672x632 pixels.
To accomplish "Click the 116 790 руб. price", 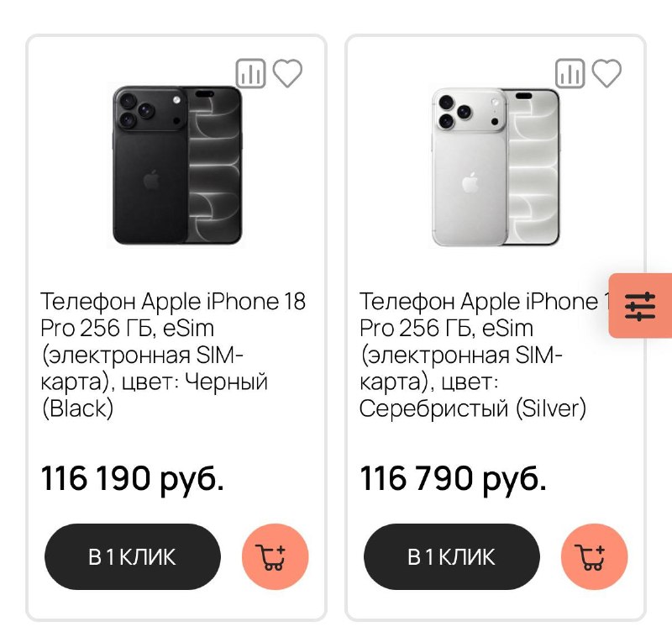I will pos(453,479).
